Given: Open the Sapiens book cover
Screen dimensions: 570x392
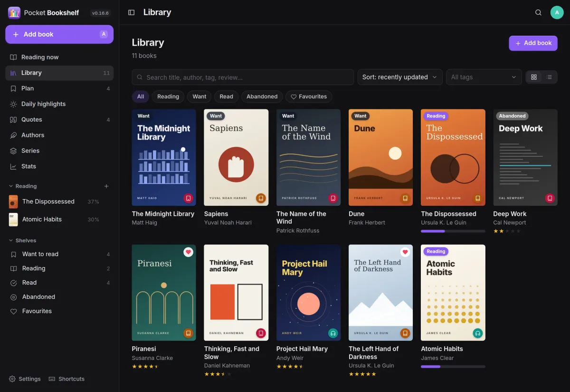Looking at the screenshot, I should (x=236, y=157).
